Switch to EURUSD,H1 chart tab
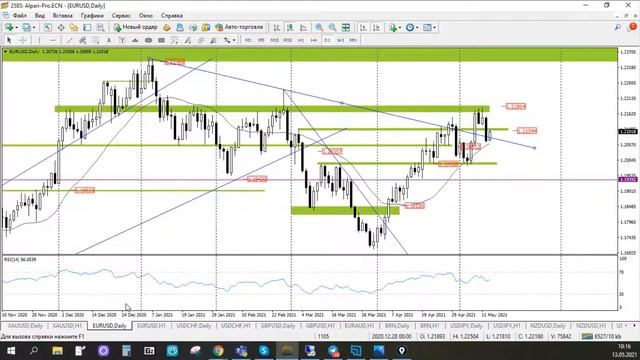 point(151,326)
